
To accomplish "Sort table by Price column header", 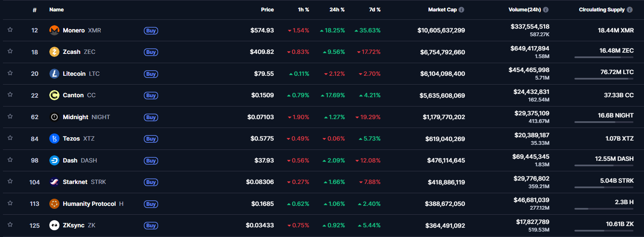I will (267, 10).
